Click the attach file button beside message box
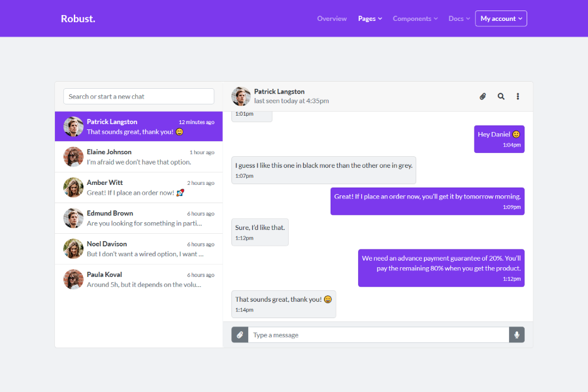The image size is (588, 392). click(x=240, y=335)
